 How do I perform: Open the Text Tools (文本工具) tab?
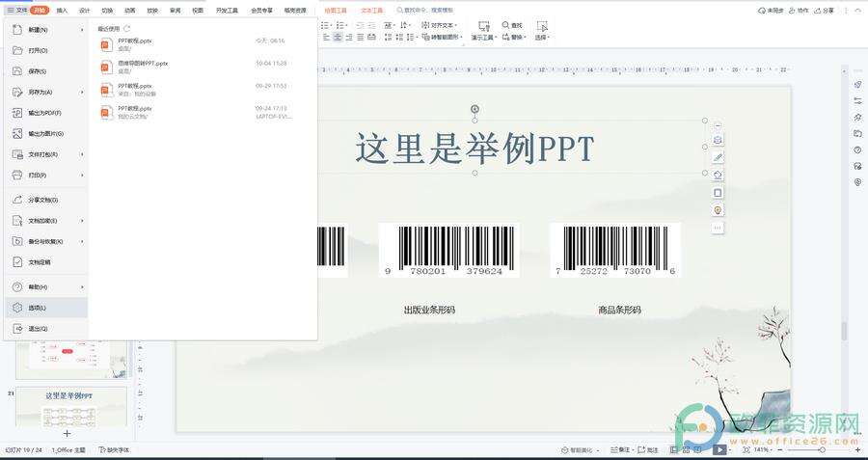click(371, 10)
